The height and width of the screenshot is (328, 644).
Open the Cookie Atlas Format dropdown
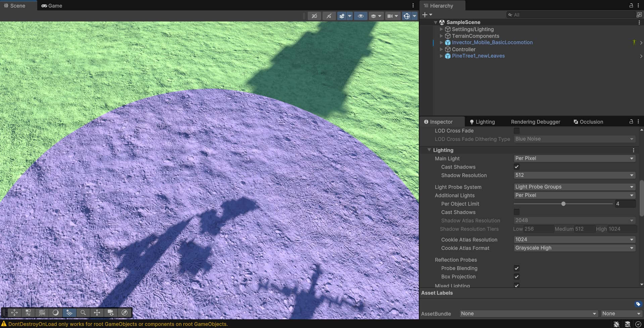click(x=575, y=248)
